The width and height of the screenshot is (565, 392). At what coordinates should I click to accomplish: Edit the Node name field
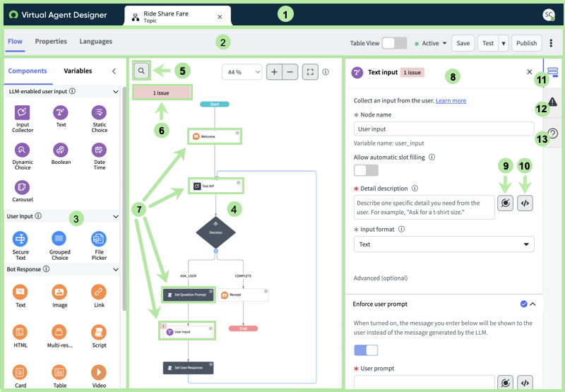(x=444, y=129)
